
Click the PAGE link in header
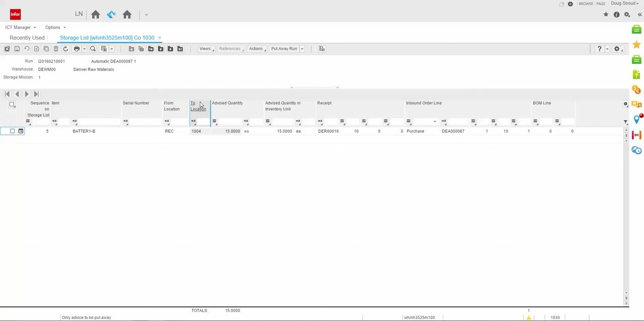601,4
